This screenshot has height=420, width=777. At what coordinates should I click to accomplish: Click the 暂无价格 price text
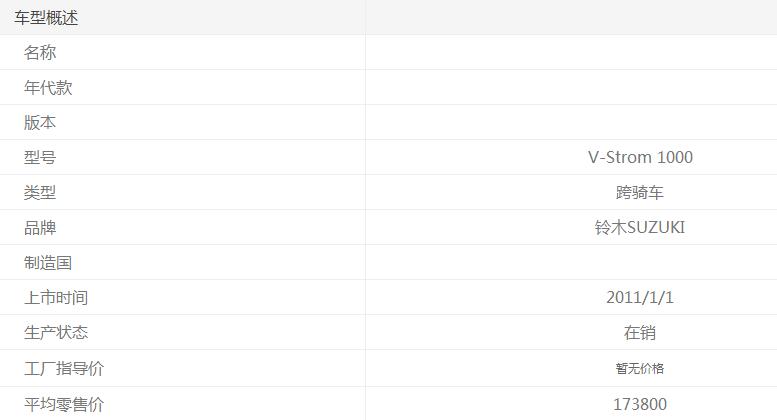[640, 369]
